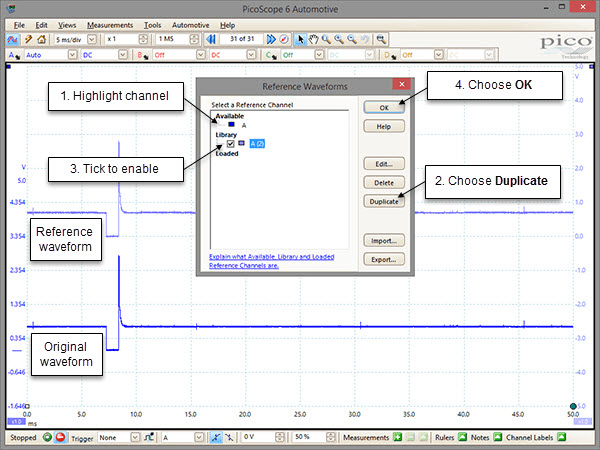Open channel D options button
Image resolution: width=600 pixels, height=450 pixels.
coord(390,55)
